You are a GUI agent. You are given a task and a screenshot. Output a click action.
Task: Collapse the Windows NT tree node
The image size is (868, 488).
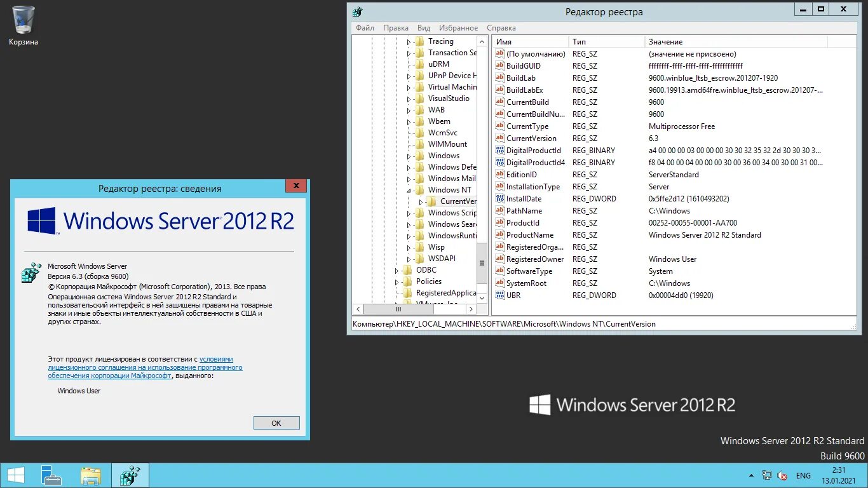(x=409, y=190)
